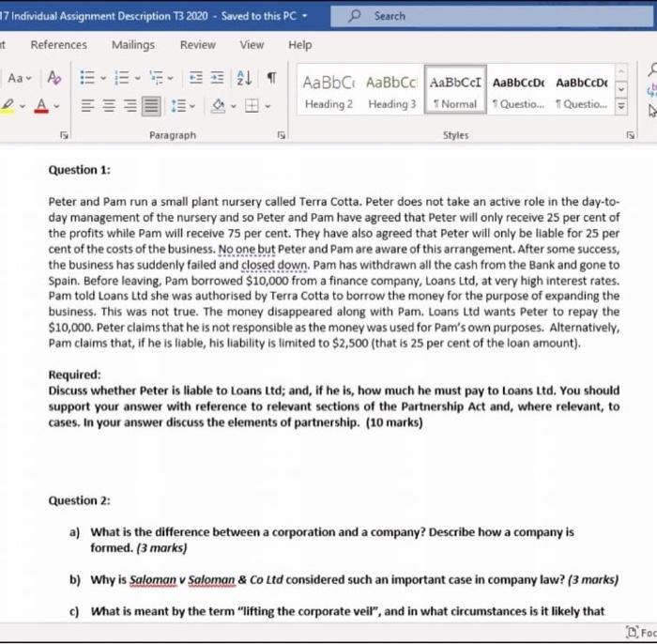Open the Borders dropdown arrow
This screenshot has height=644, width=657.
tap(267, 106)
